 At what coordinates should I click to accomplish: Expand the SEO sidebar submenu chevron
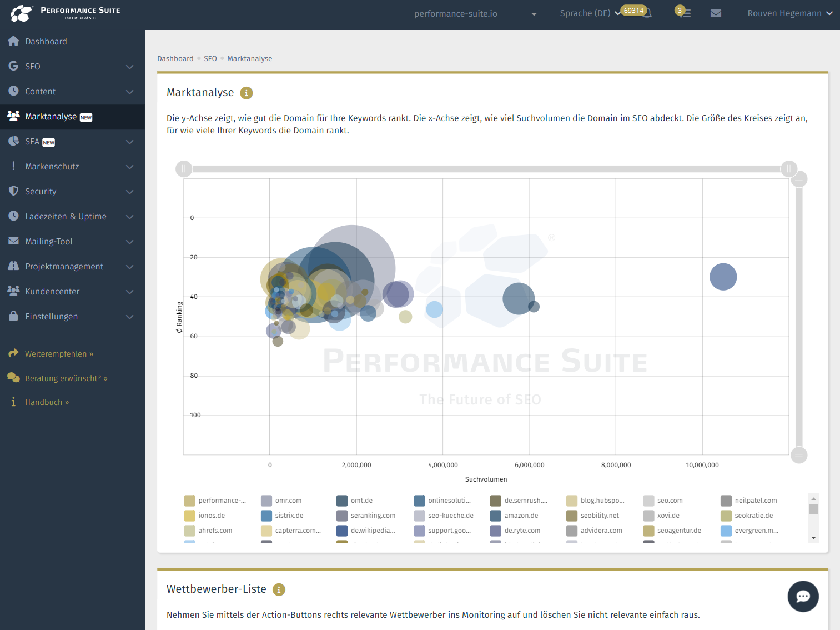129,67
